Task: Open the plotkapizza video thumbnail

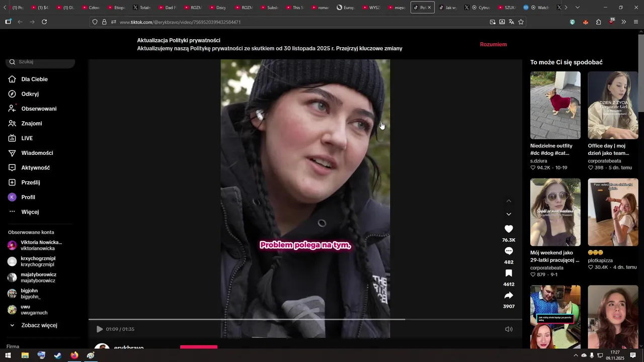Action: [x=613, y=212]
